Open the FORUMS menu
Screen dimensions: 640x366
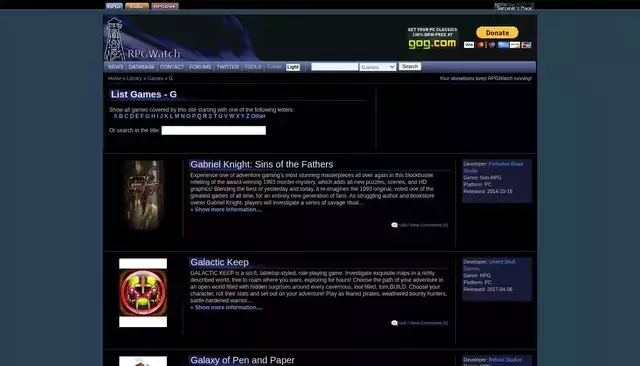pos(200,67)
